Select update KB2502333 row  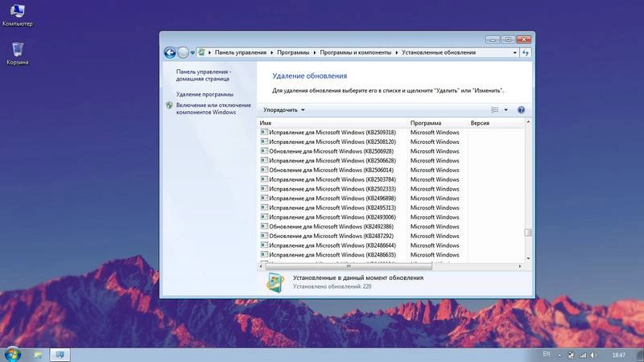391,189
